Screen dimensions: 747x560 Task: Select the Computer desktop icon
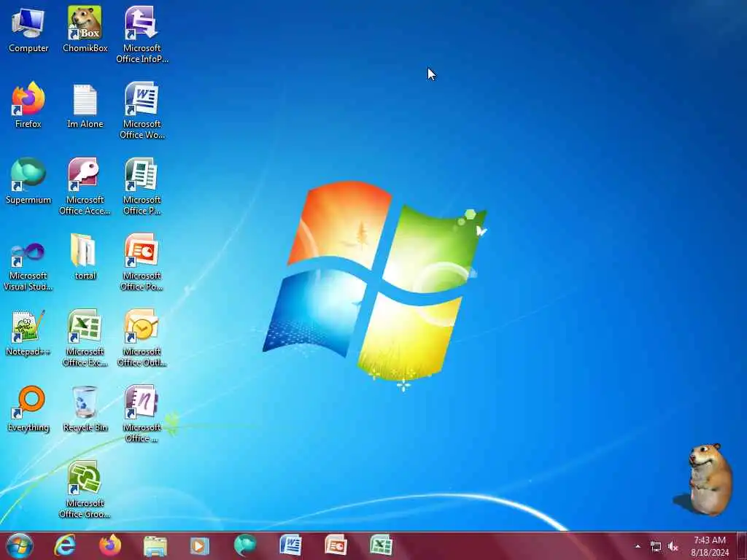pyautogui.click(x=28, y=29)
